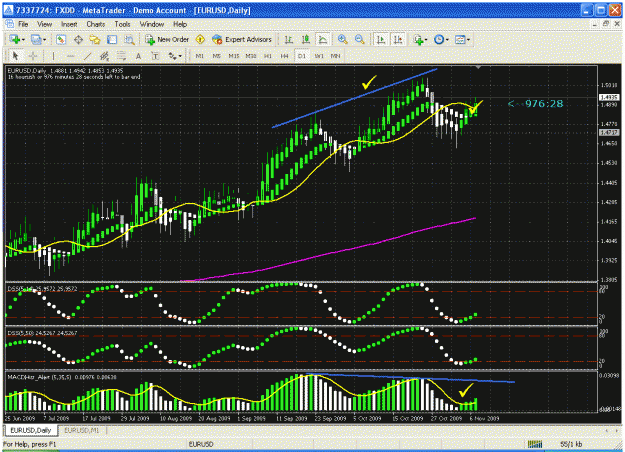Viewport: 625px width, 452px height.
Task: Open the Strategy Tester magnifier icon
Action: 129,39
